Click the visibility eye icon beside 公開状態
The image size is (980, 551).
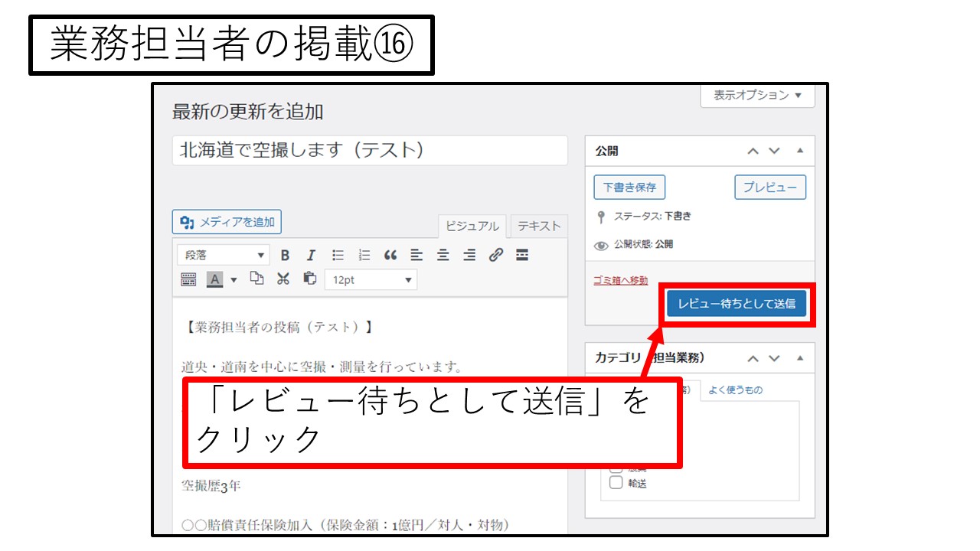(x=602, y=246)
